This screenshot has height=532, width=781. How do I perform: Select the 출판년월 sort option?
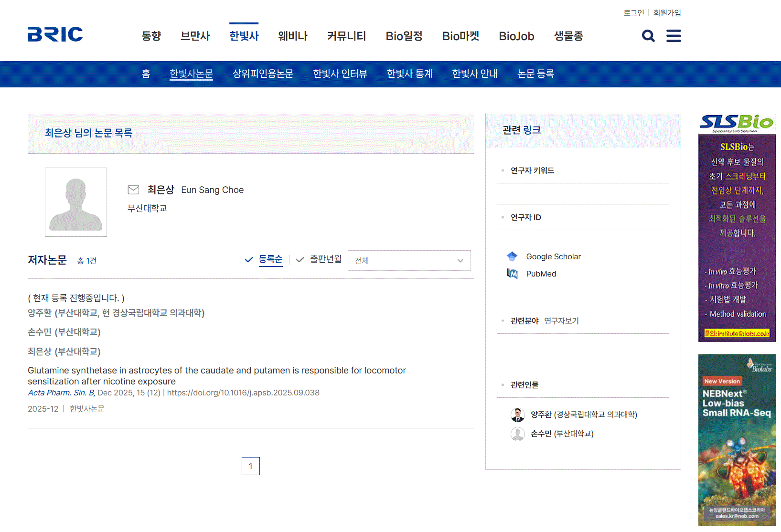tap(325, 259)
